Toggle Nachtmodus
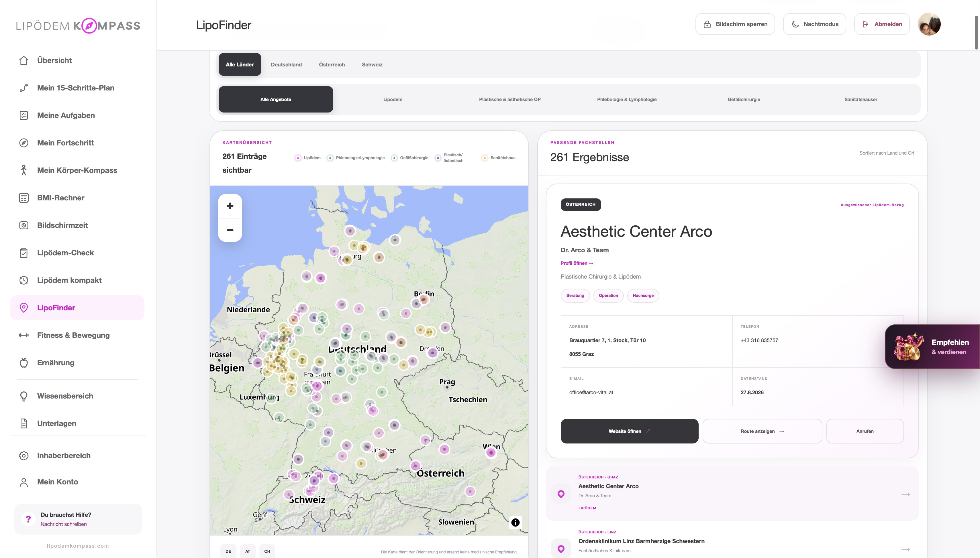Image resolution: width=980 pixels, height=558 pixels. click(x=815, y=24)
